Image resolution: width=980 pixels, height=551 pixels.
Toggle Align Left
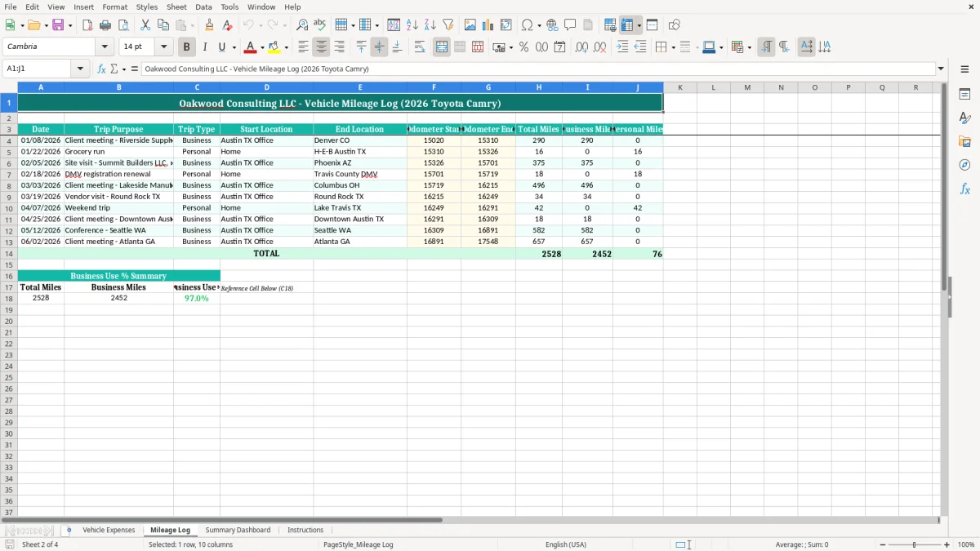[x=304, y=47]
